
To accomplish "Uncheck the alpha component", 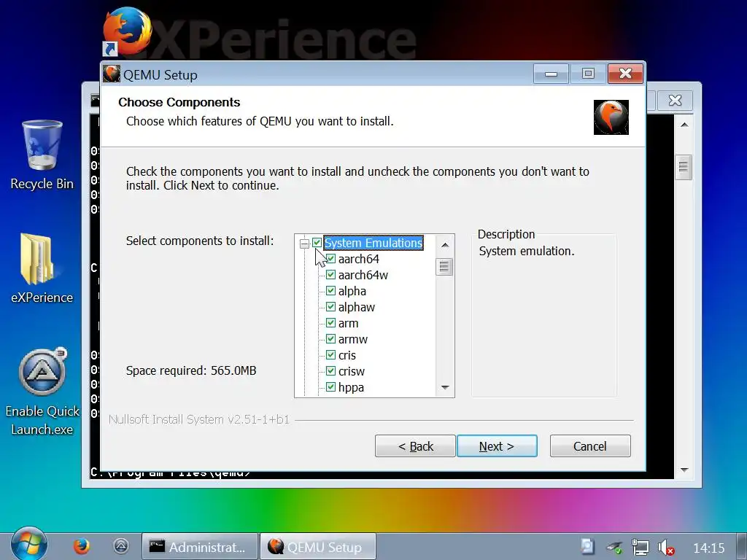I will click(330, 291).
